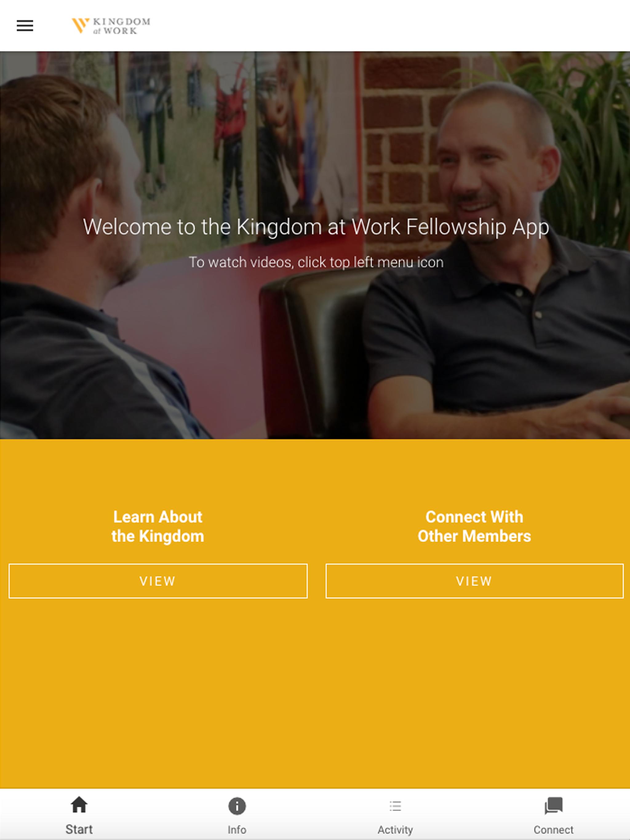
Task: Click the Learn About the Kingdom heading
Action: [158, 527]
